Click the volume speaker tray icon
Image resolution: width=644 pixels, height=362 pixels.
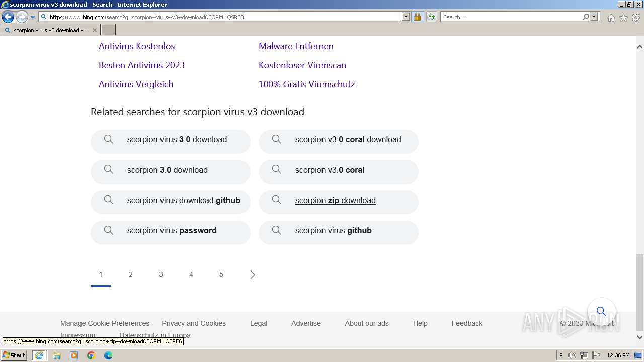572,355
